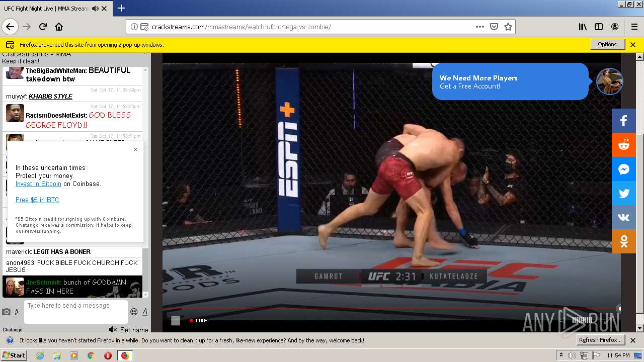Open Windows Media Player from taskbar

coord(74,355)
